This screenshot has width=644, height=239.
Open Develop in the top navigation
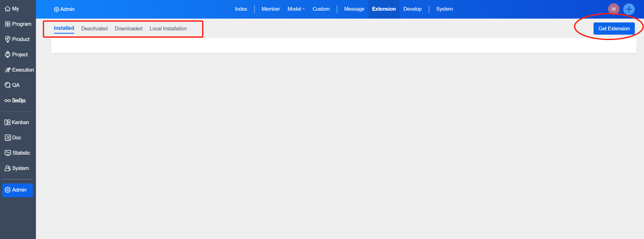[412, 9]
